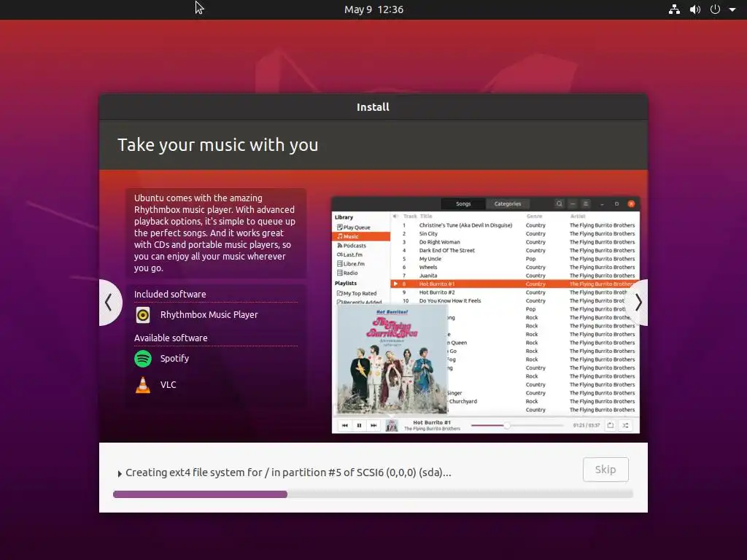Click the purple installation progress bar
This screenshot has width=747, height=560.
click(373, 494)
